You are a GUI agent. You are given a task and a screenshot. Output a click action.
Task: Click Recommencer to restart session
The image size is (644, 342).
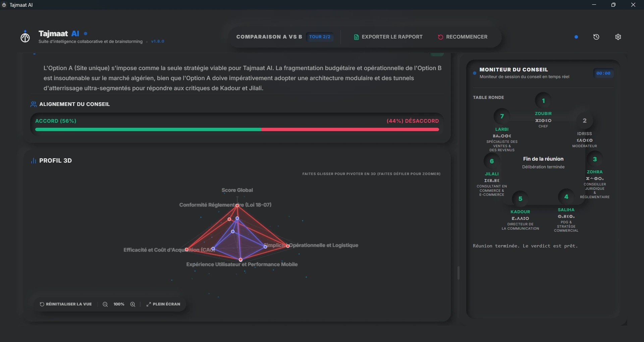(x=463, y=37)
